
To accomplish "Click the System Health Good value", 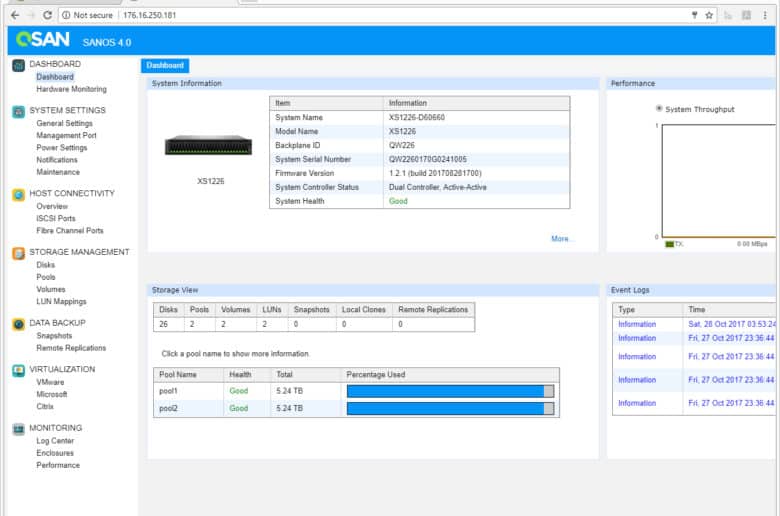I will pos(398,201).
